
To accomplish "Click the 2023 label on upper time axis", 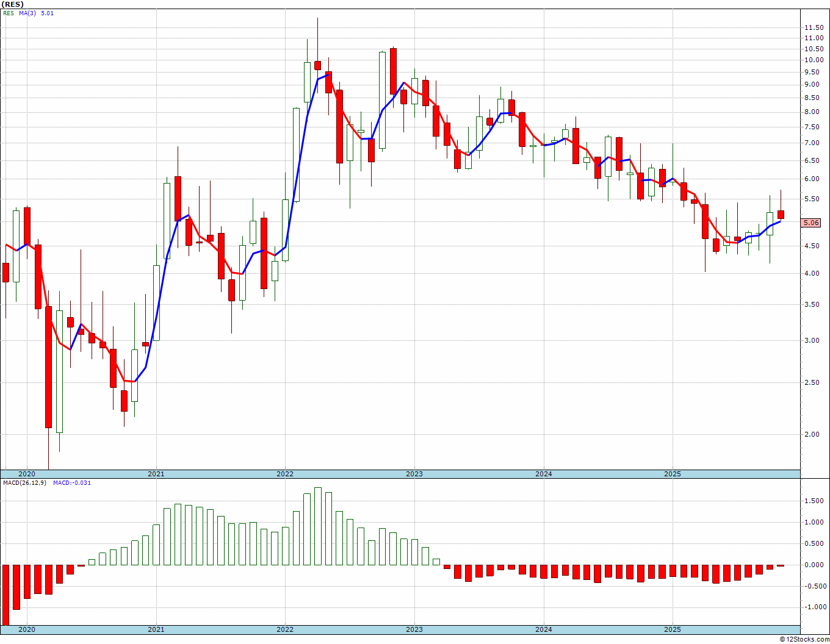I will click(x=414, y=474).
